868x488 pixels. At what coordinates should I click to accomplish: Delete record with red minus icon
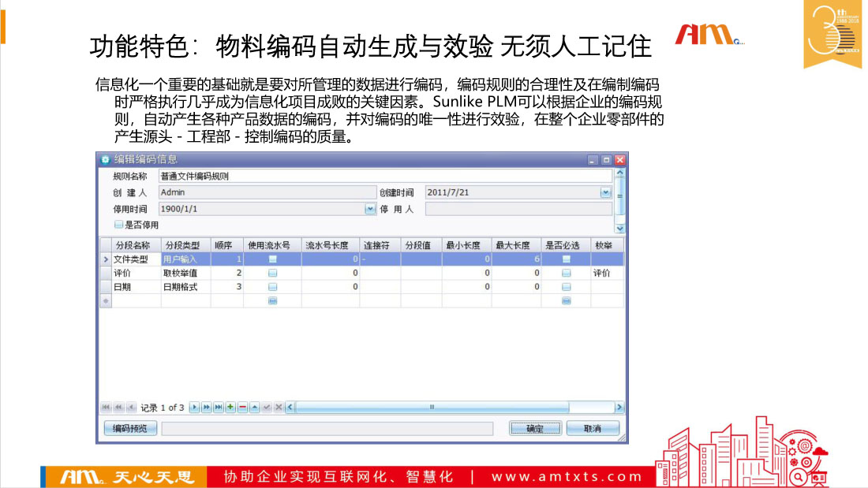pos(242,408)
